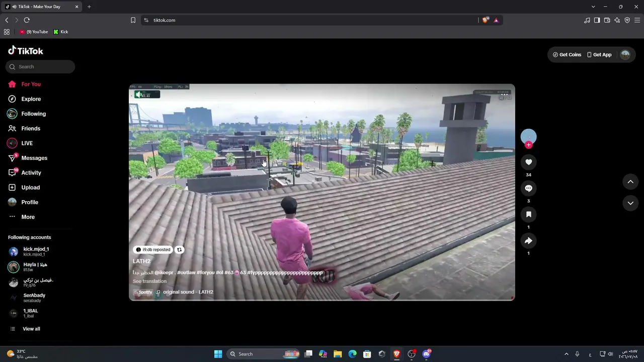Screen dimensions: 644x362
Task: Open the browser music playlist icon
Action: 587,20
